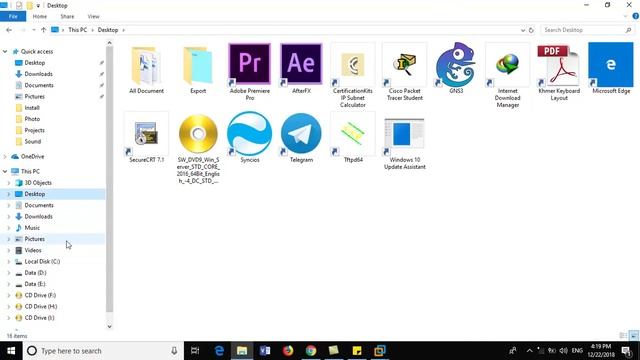The height and width of the screenshot is (360, 640).
Task: Select Downloads under Quick access
Action: 38,74
